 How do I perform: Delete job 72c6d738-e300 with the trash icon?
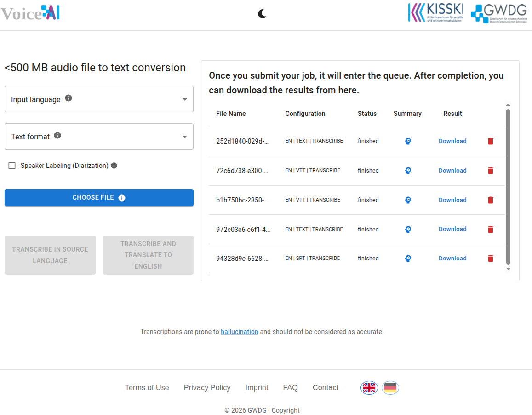491,170
